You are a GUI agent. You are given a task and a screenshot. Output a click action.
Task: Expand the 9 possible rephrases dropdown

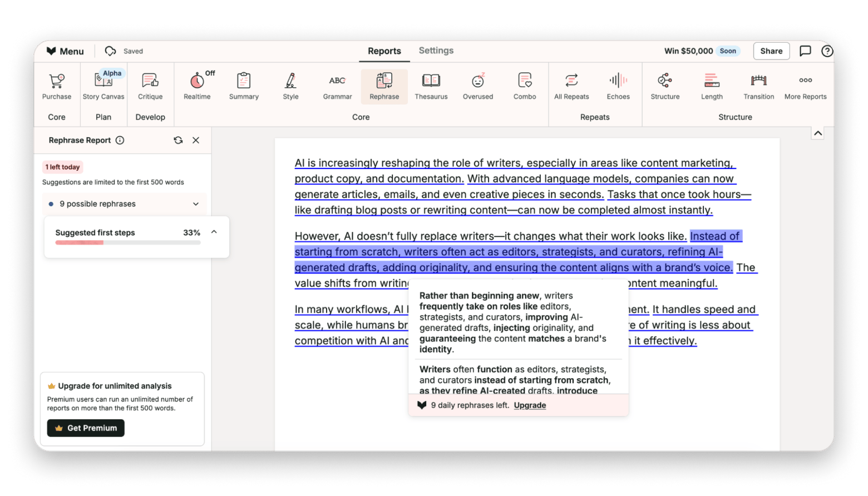196,204
